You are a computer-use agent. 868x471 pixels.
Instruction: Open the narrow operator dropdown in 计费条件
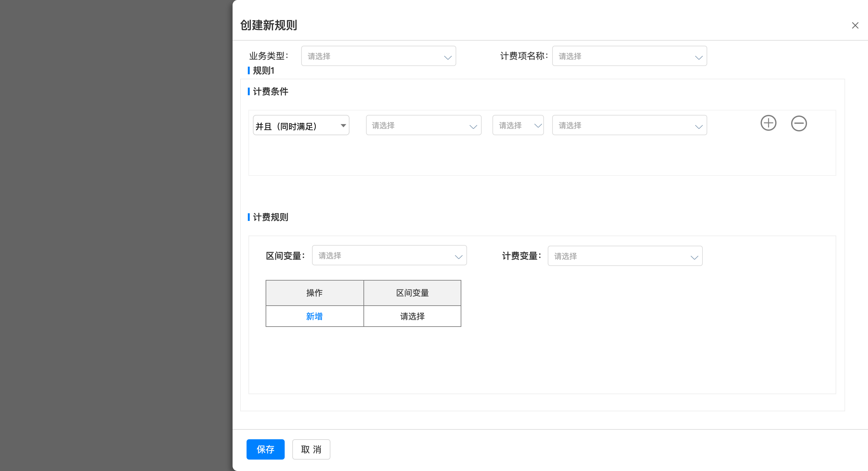[x=518, y=125]
